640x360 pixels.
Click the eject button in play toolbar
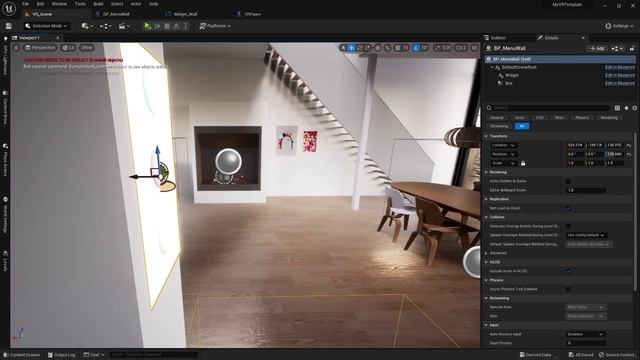[176, 26]
